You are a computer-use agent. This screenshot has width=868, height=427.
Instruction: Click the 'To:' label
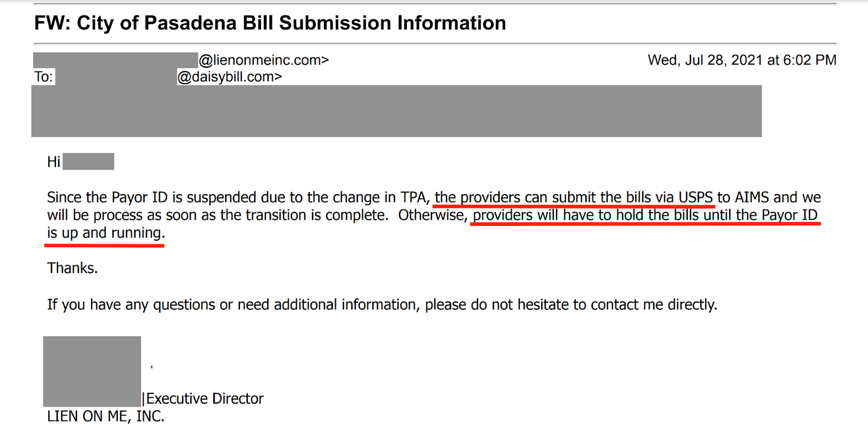pyautogui.click(x=43, y=77)
